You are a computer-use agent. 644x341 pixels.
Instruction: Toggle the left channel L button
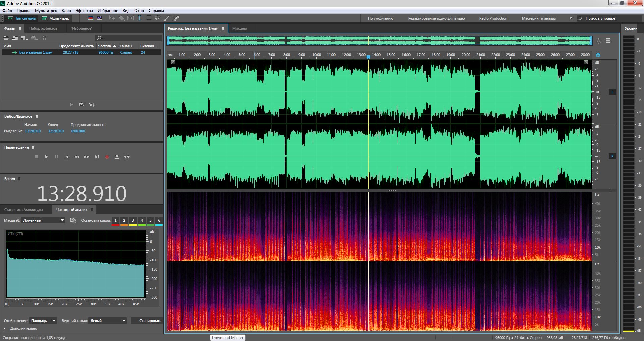pos(612,92)
